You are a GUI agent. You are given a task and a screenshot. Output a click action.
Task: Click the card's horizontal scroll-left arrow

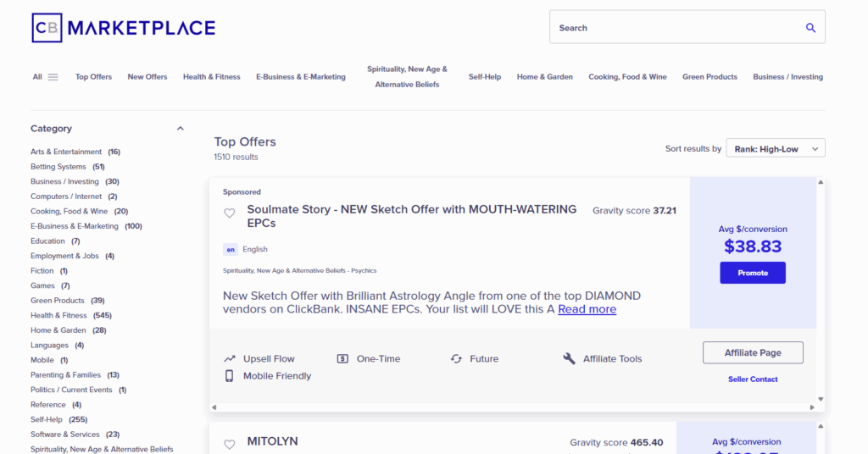(x=214, y=407)
